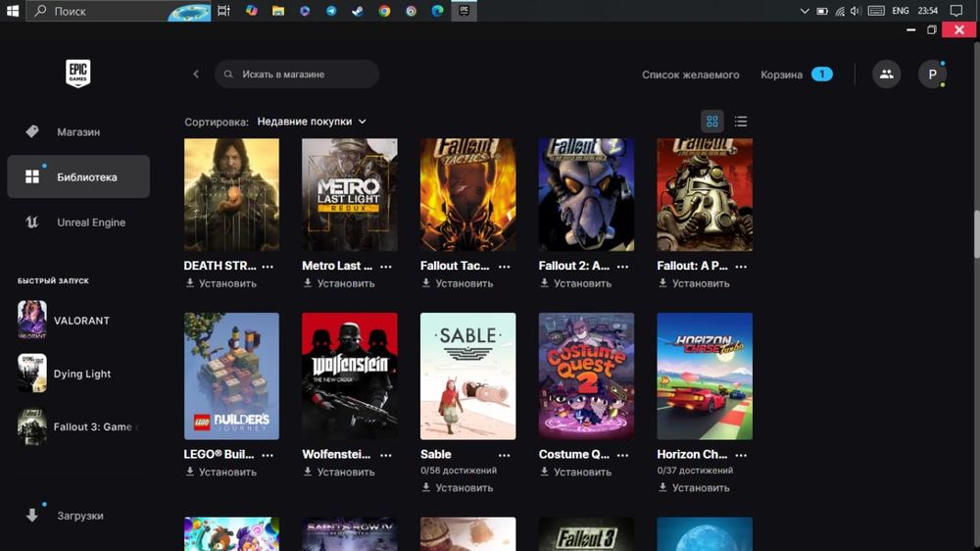980x551 pixels.
Task: Click the Epic Games logo
Action: pyautogui.click(x=78, y=74)
